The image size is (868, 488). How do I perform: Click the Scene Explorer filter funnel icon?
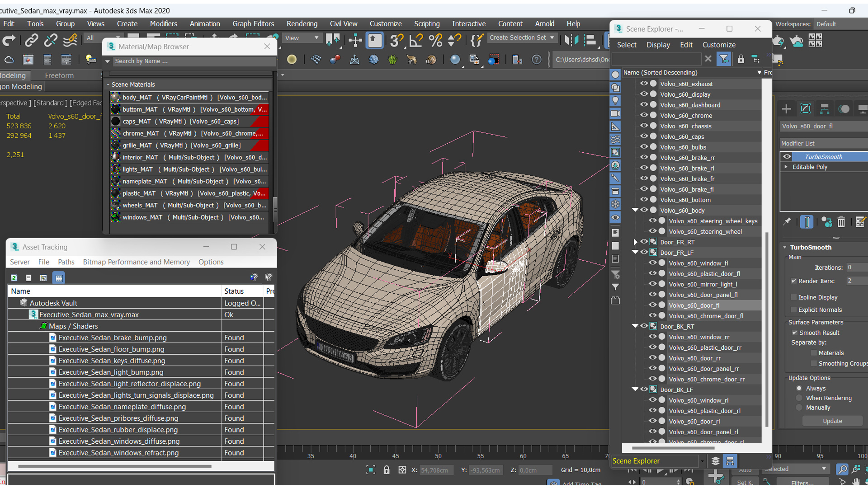point(724,59)
